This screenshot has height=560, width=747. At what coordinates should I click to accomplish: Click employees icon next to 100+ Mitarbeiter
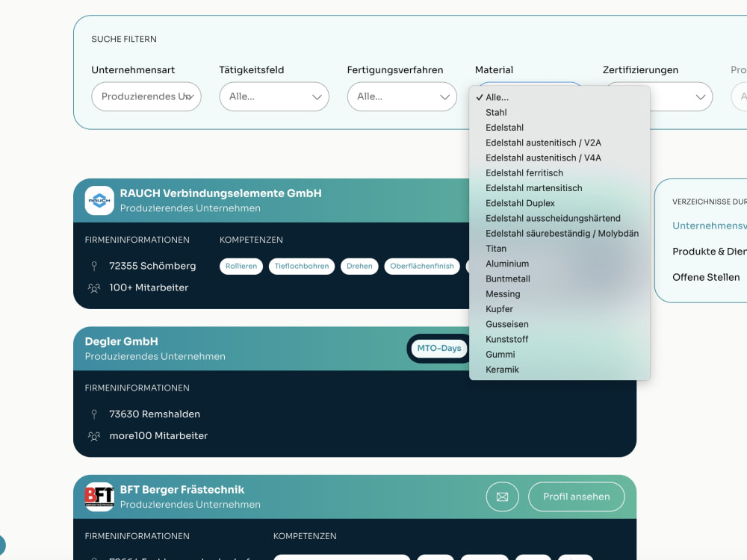(94, 287)
